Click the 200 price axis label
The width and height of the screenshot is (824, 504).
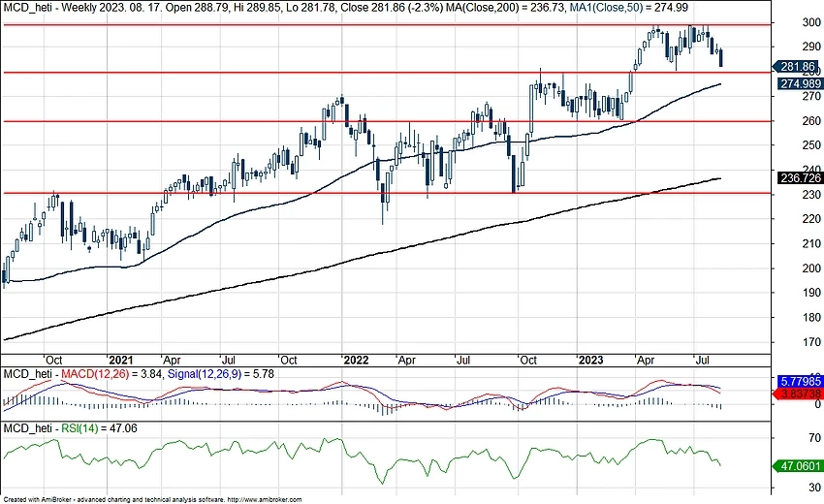click(811, 268)
